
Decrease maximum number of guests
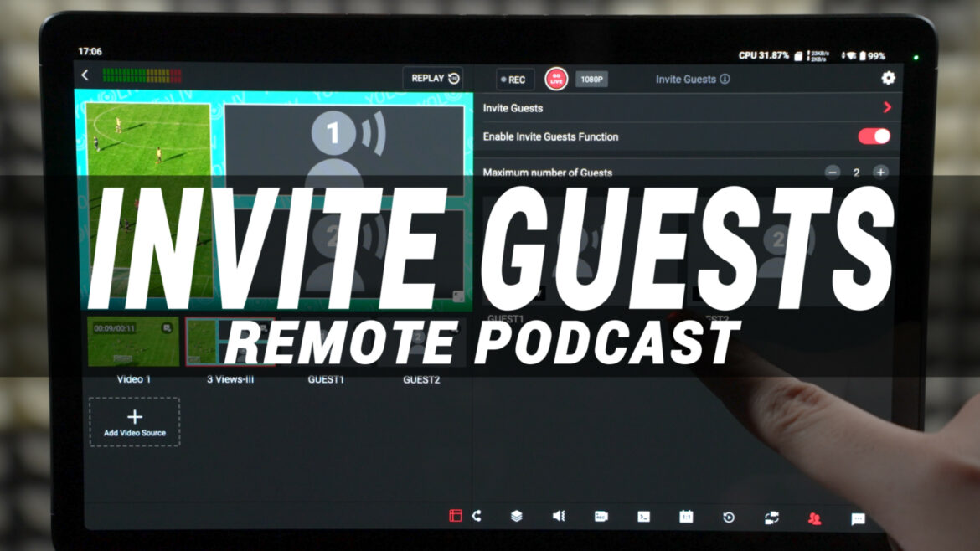[832, 173]
